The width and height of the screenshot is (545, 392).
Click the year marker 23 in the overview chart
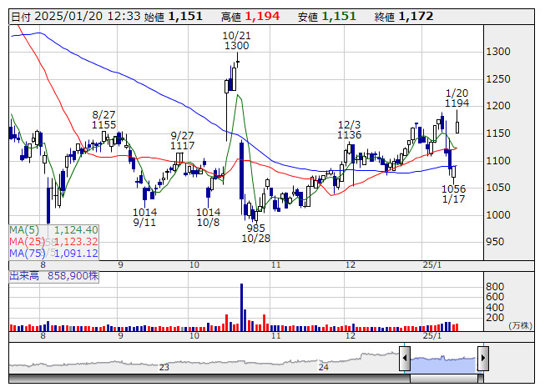coord(164,367)
